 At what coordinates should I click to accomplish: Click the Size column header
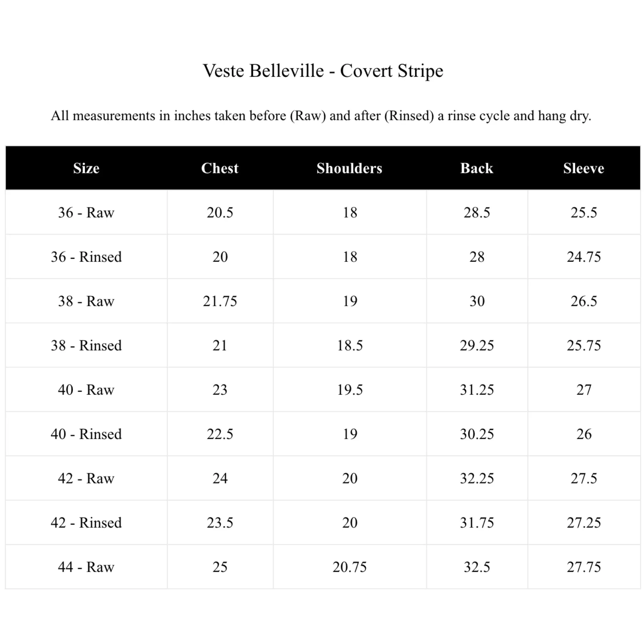click(86, 168)
